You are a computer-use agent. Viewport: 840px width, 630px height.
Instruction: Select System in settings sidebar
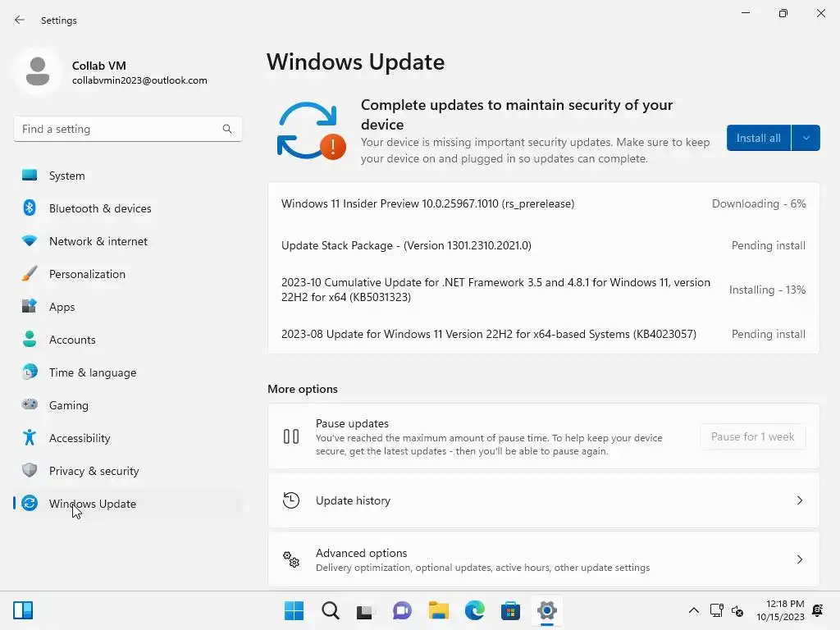[127, 176]
